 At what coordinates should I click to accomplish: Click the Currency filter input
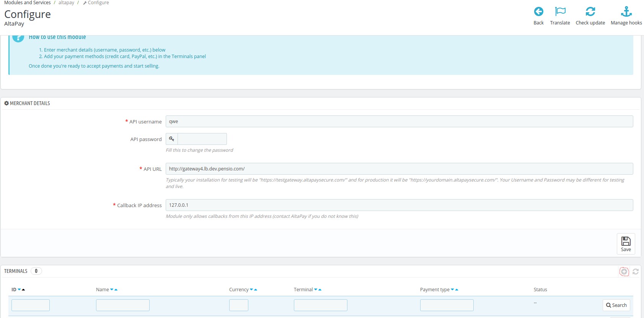pos(239,305)
